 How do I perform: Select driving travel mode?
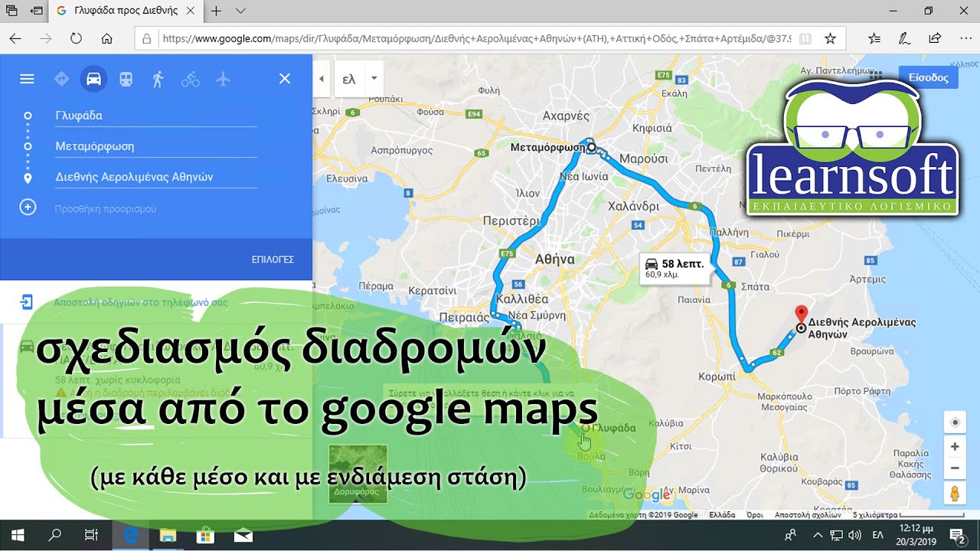pos(93,79)
